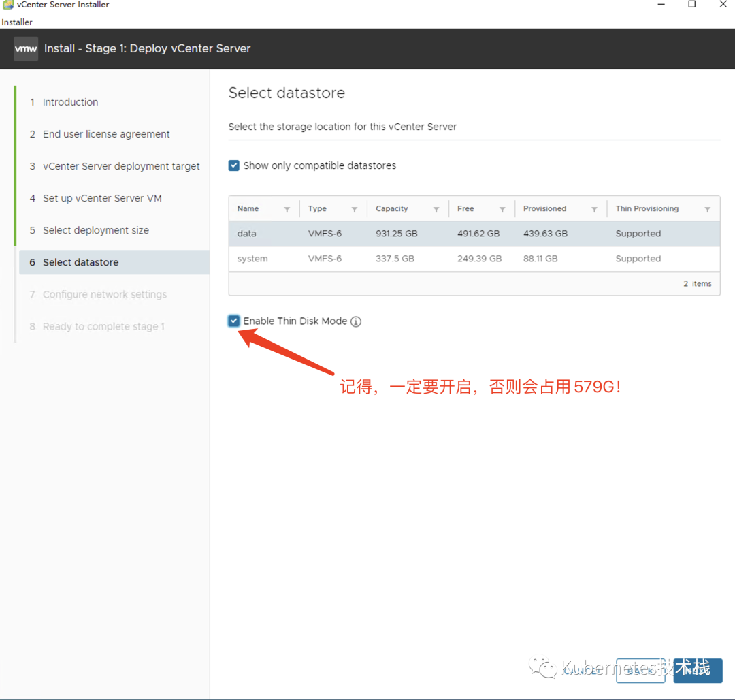735x700 pixels.
Task: Click the 931.25 GB capacity cell
Action: (x=397, y=234)
